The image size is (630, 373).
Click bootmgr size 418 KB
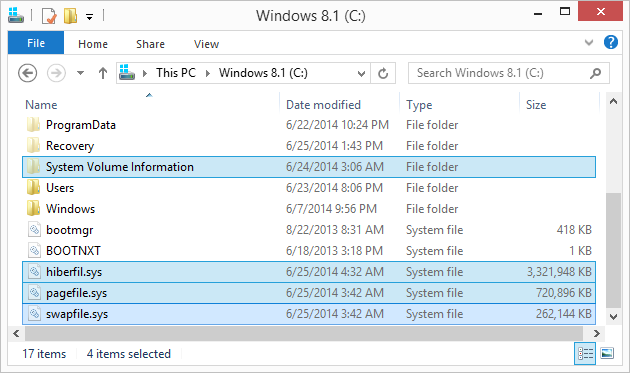point(574,230)
